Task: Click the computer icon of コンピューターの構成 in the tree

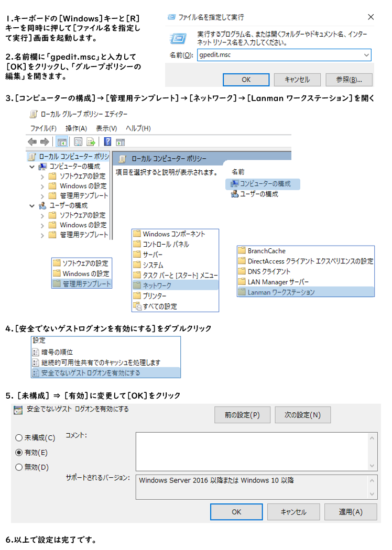Action: tap(42, 166)
